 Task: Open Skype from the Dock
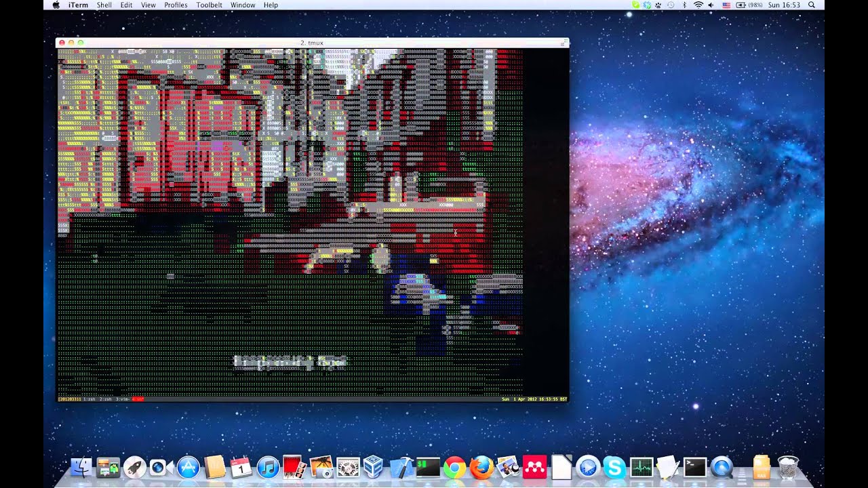click(614, 467)
